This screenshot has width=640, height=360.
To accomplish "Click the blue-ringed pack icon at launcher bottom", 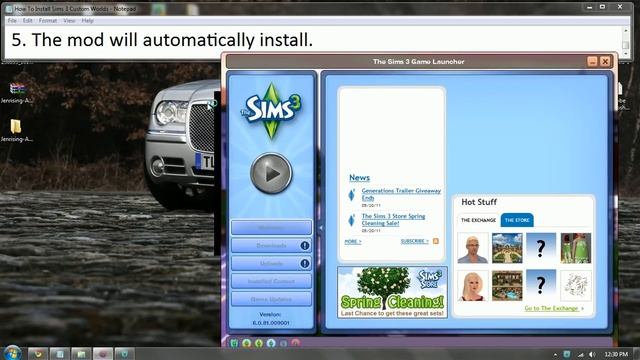I will pyautogui.click(x=271, y=343).
